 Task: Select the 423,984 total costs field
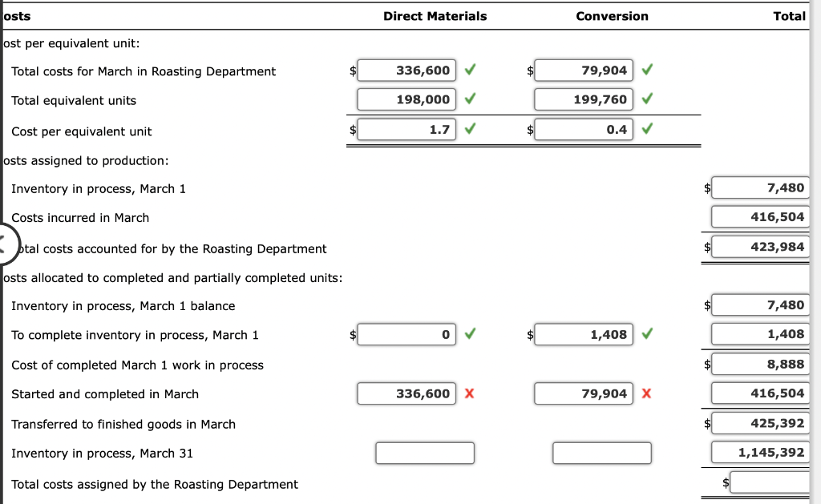pyautogui.click(x=760, y=246)
